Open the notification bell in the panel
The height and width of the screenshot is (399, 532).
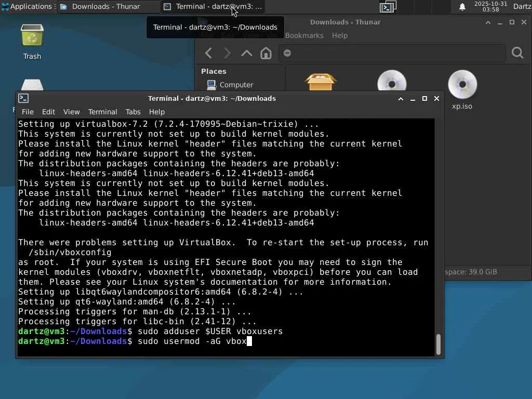(462, 7)
